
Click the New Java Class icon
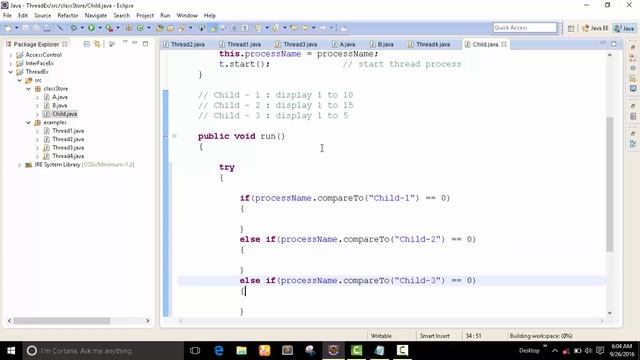click(140, 28)
